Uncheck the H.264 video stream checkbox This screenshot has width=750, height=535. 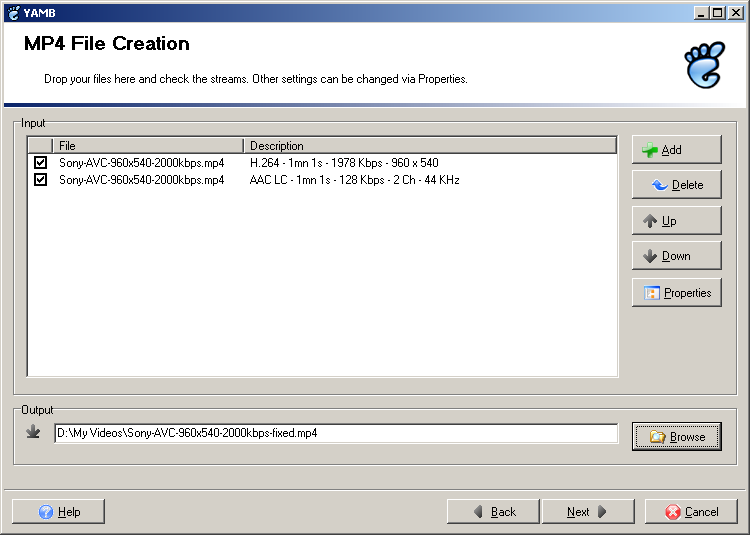[x=41, y=163]
